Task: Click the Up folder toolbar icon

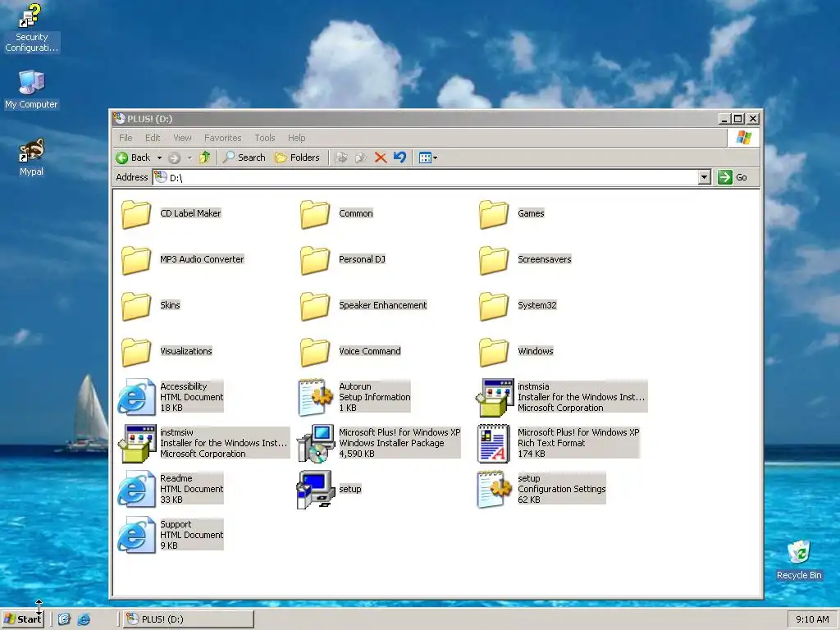Action: point(204,157)
